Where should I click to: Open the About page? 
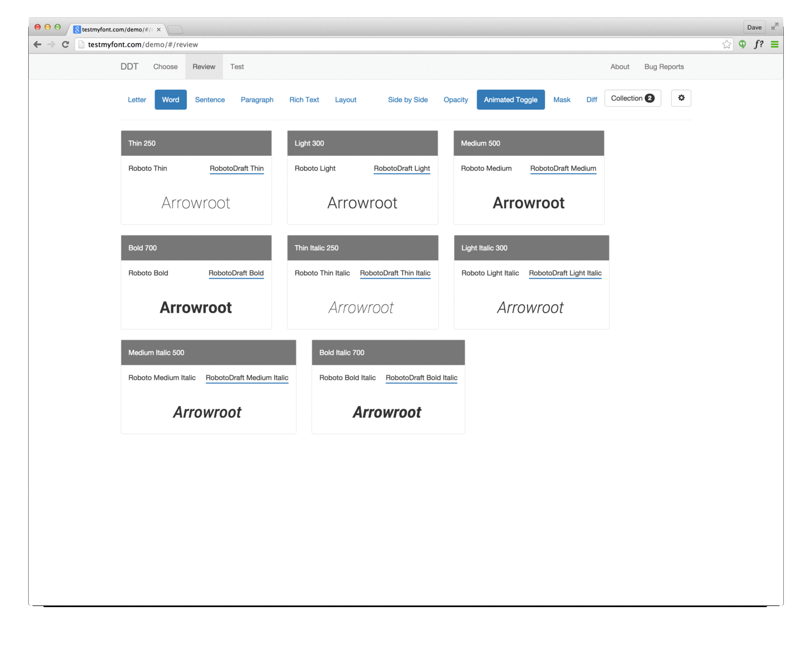tap(619, 67)
